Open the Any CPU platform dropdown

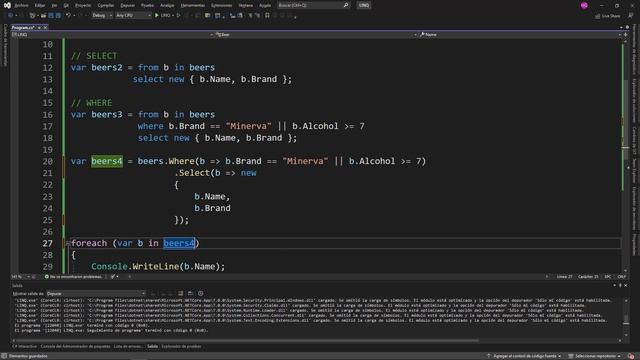133,16
